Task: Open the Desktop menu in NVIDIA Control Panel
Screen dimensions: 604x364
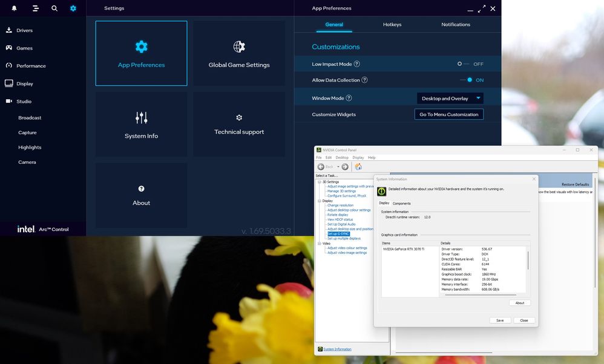Action: (x=342, y=158)
